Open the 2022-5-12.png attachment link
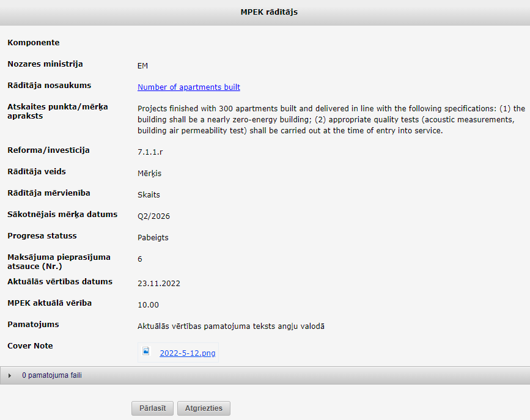Screen dimensions: 530x420 click(188, 353)
